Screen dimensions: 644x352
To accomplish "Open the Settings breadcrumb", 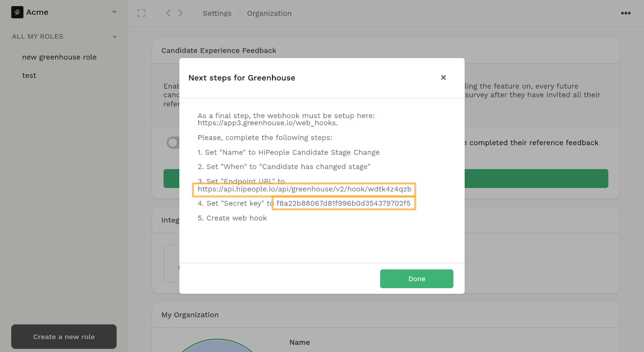I will pyautogui.click(x=217, y=13).
